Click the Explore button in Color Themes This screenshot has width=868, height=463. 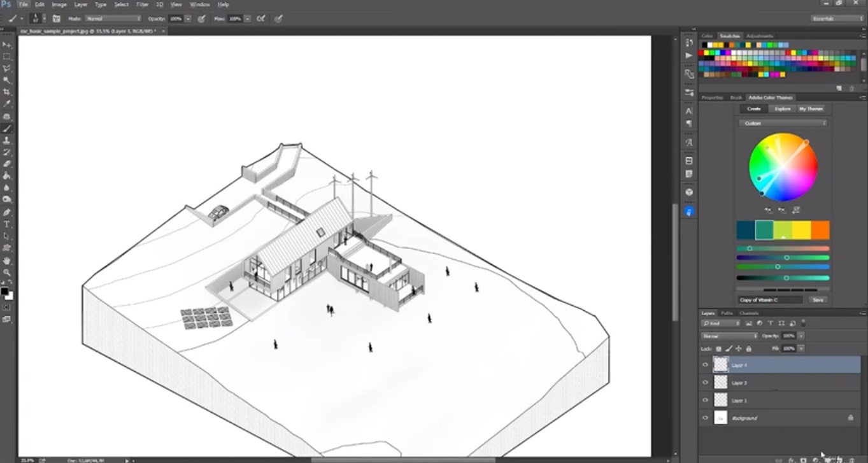tap(782, 109)
